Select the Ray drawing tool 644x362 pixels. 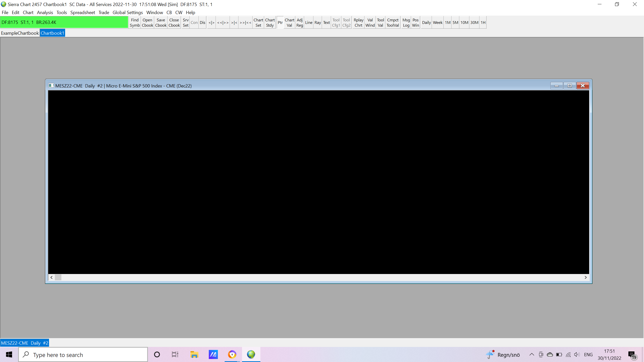tap(317, 23)
